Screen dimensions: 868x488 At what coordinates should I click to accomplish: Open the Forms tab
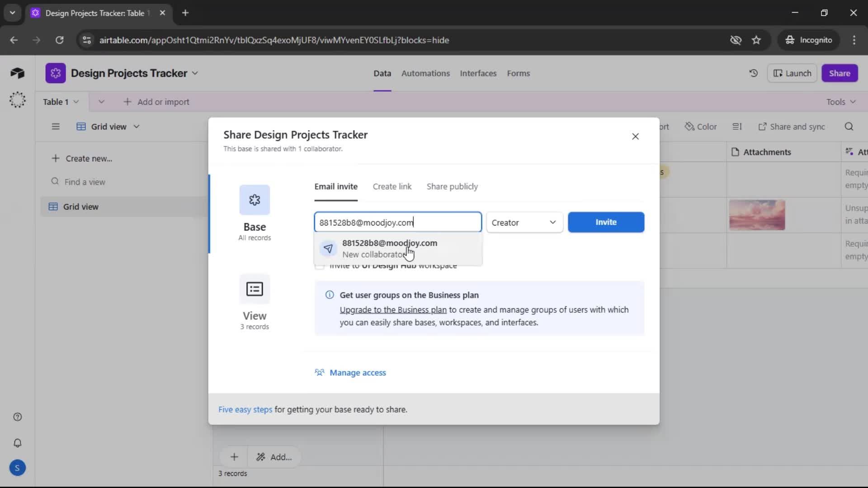tap(518, 73)
